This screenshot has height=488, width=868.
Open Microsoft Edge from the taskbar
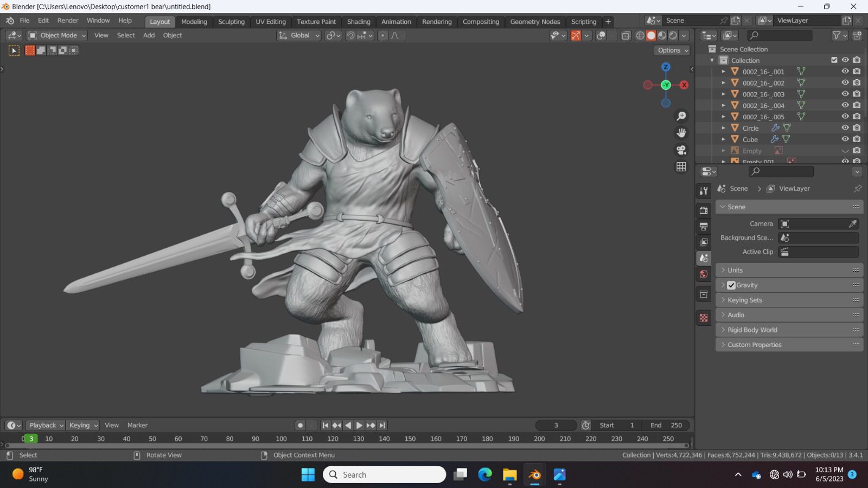tap(485, 475)
